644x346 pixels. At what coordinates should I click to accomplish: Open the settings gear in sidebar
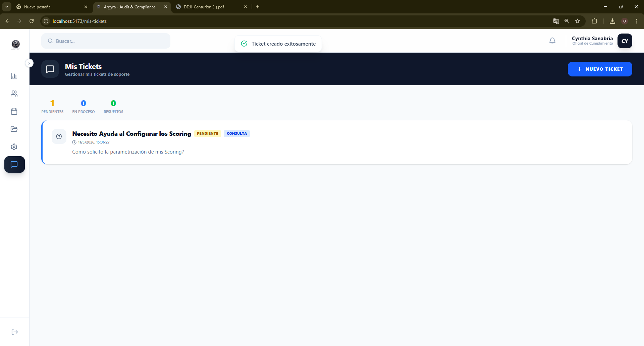[14, 147]
